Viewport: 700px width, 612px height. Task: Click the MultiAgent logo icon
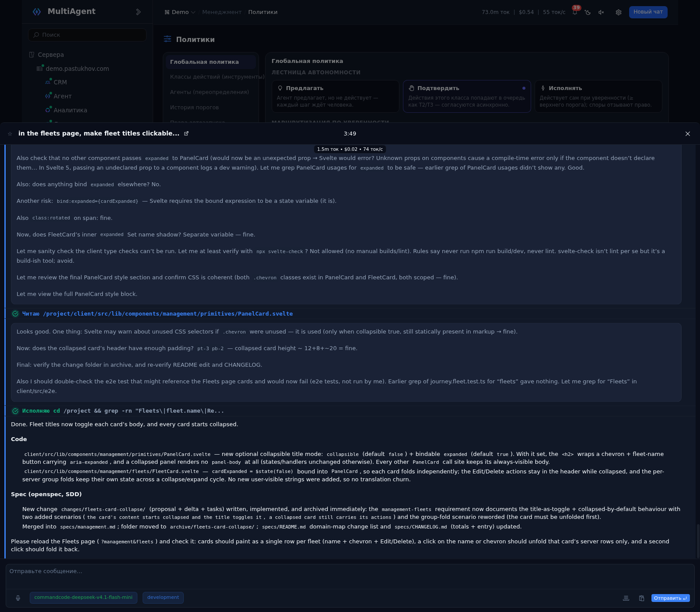coord(37,12)
